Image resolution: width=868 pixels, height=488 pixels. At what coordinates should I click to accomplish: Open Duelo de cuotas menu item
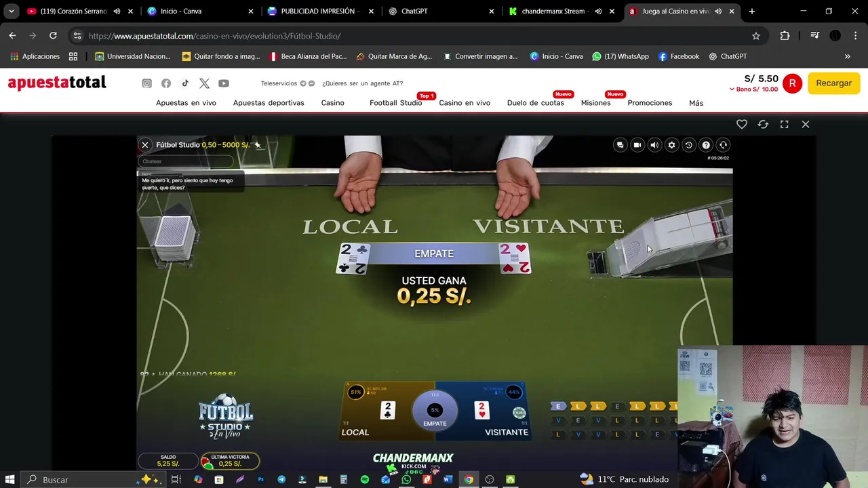[x=536, y=103]
